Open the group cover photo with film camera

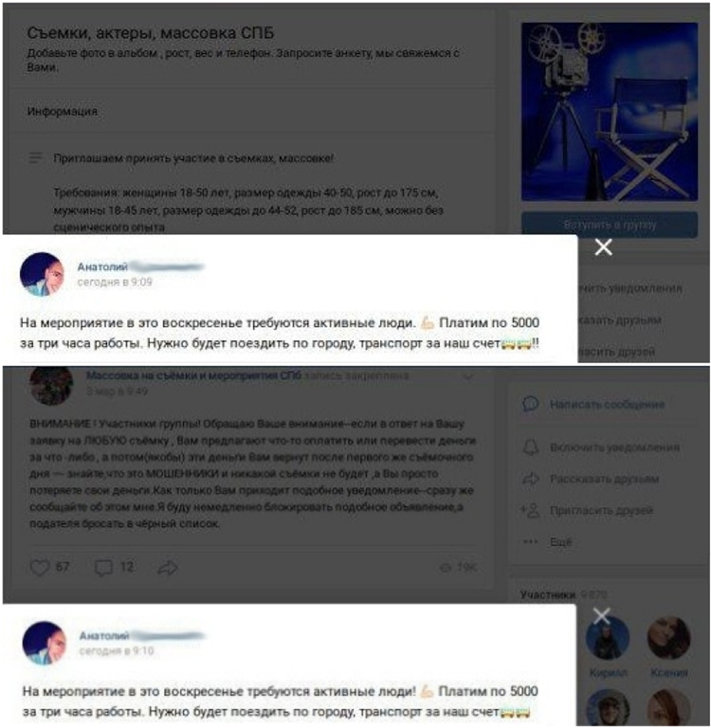point(610,112)
